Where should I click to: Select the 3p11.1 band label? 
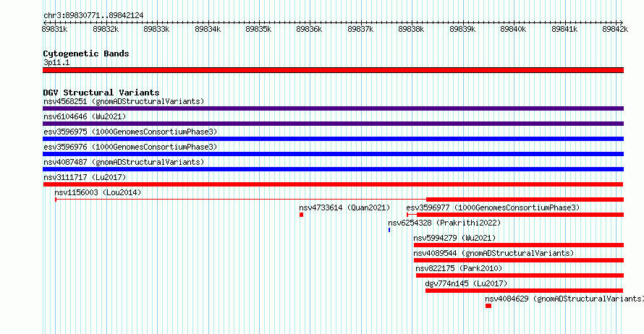56,62
